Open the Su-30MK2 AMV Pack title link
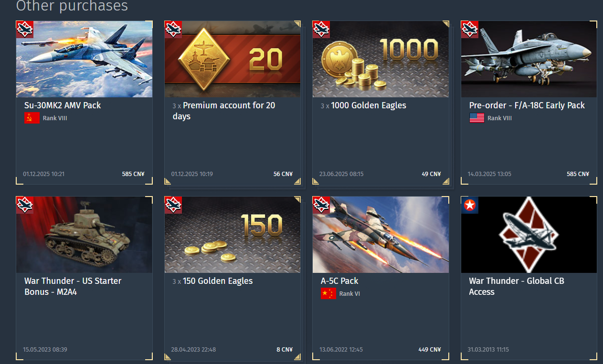The width and height of the screenshot is (603, 364). pyautogui.click(x=63, y=105)
